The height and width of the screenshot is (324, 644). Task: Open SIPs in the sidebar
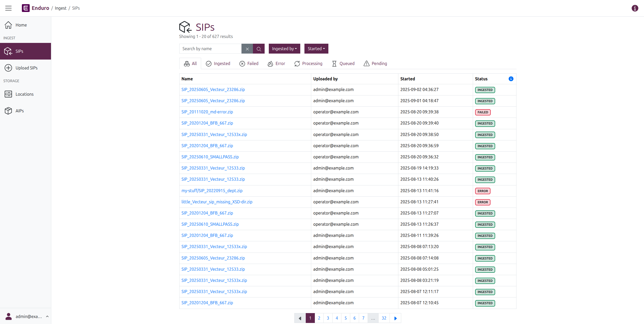[x=25, y=51]
